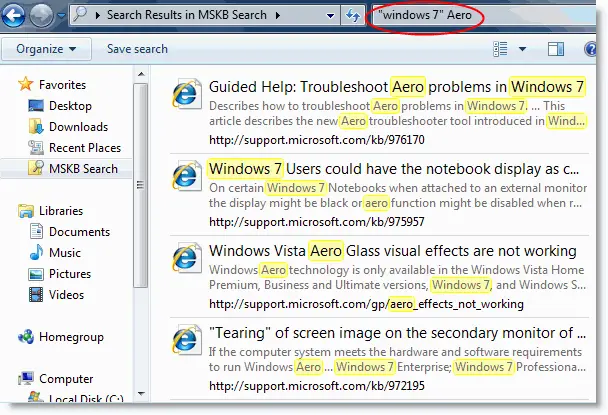Open Help via the question mark icon
The height and width of the screenshot is (415, 608).
[590, 49]
